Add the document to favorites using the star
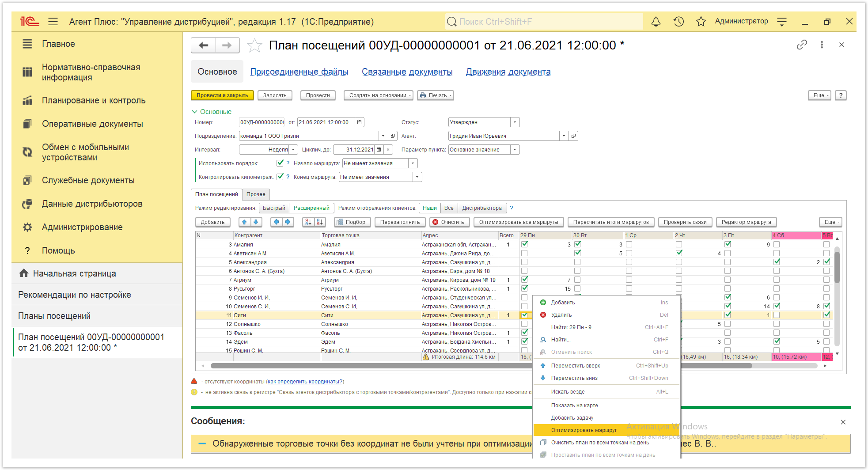 click(x=254, y=45)
